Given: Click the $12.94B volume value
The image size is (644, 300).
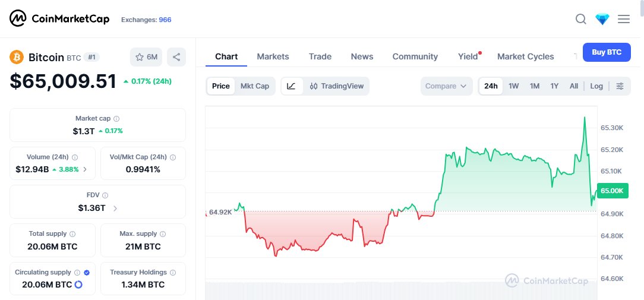Looking at the screenshot, I should click(x=32, y=169).
